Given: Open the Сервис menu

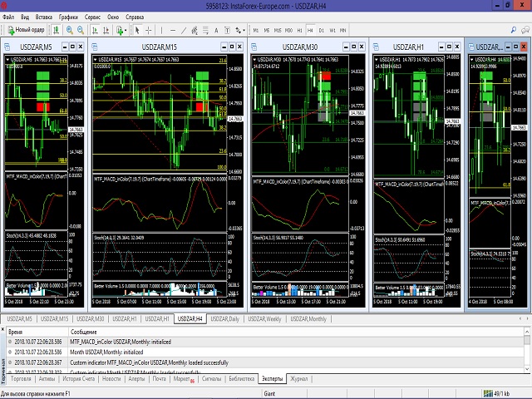Looking at the screenshot, I should [x=94, y=16].
